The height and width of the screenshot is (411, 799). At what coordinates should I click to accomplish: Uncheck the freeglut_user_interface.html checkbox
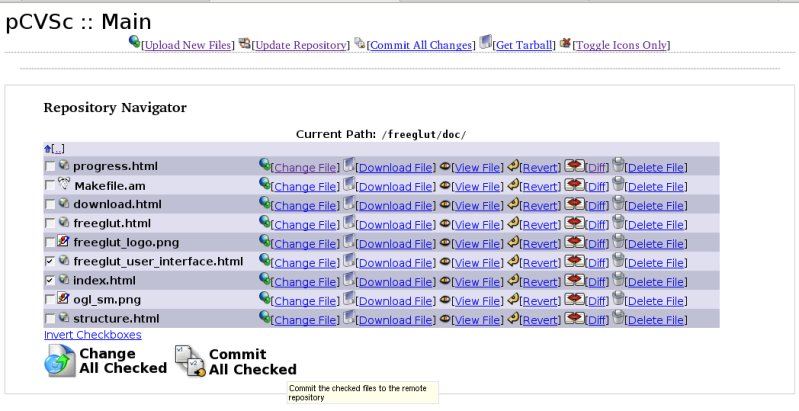(50, 262)
